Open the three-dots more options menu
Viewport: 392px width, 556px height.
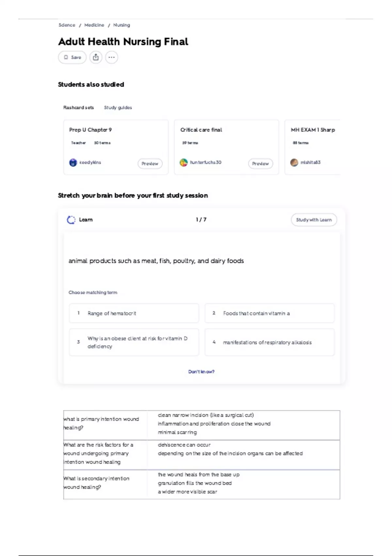coord(111,57)
